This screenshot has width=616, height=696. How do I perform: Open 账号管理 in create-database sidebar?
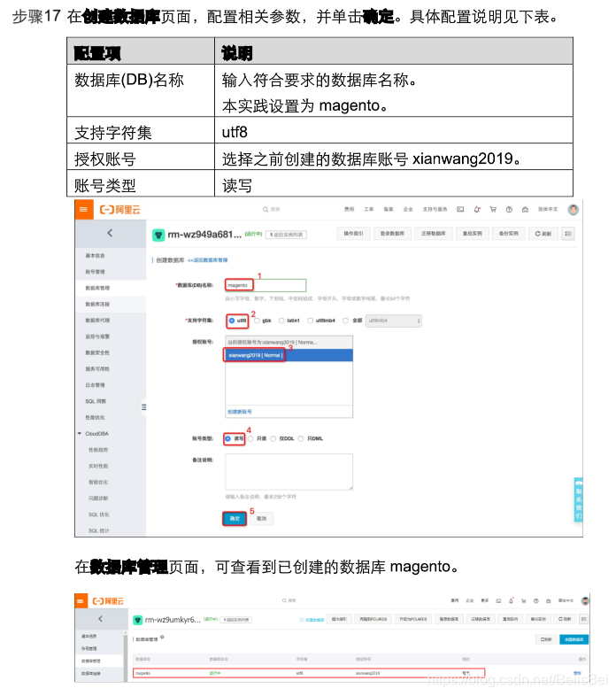pyautogui.click(x=95, y=272)
